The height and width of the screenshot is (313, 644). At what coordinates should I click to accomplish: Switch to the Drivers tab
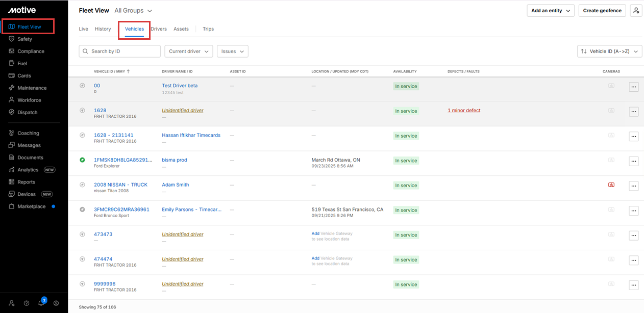(159, 29)
